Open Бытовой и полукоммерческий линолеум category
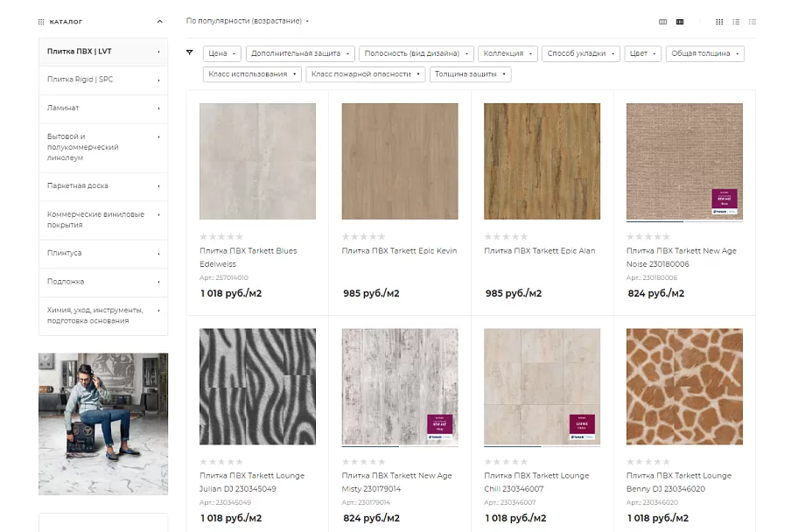 point(103,148)
